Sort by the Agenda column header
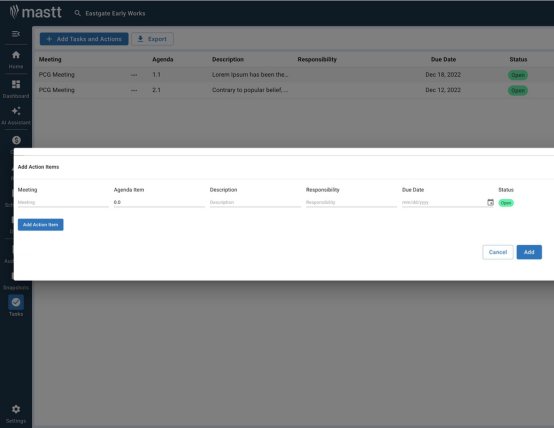The image size is (554, 428). [163, 59]
